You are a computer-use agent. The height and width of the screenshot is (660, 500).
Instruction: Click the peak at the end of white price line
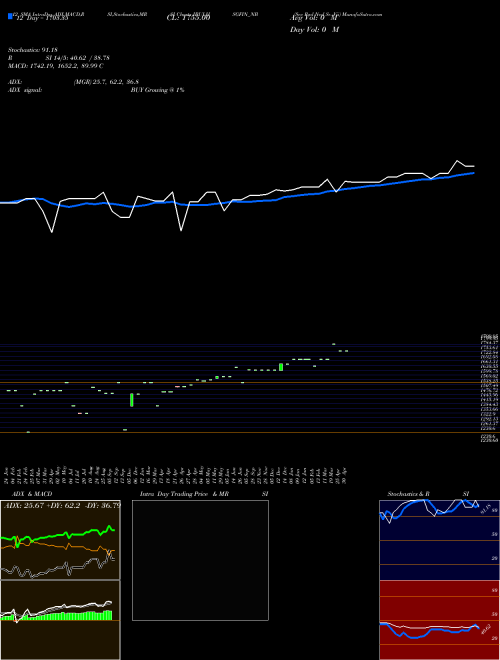(x=457, y=161)
